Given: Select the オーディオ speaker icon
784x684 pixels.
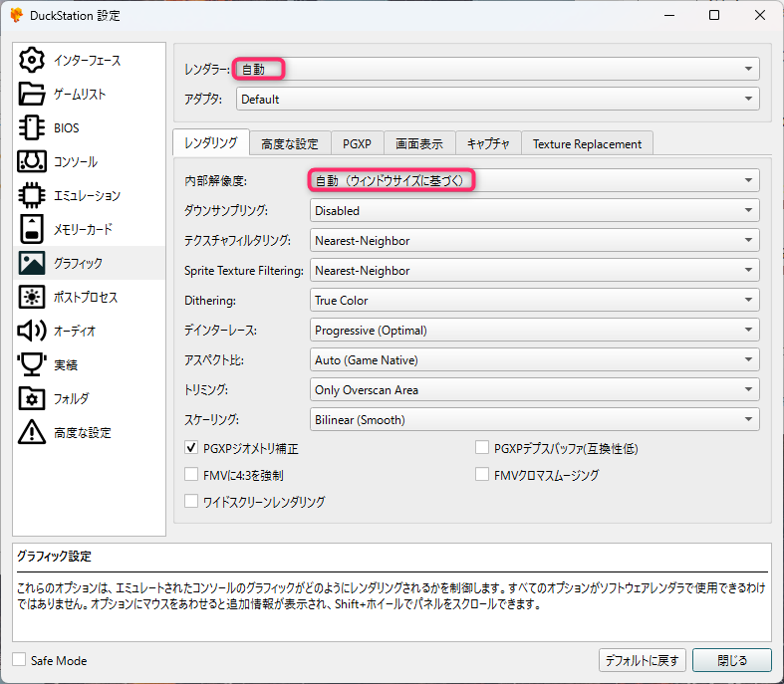Looking at the screenshot, I should tap(32, 331).
